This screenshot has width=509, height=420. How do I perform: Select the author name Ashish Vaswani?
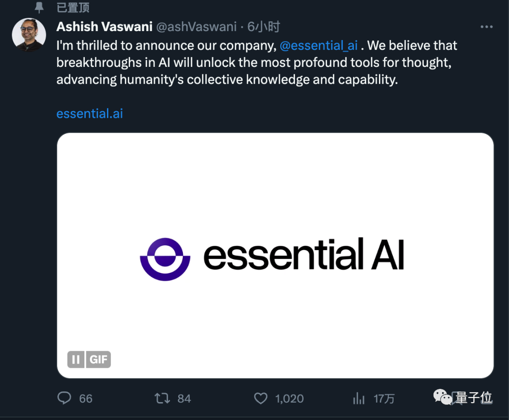[104, 27]
